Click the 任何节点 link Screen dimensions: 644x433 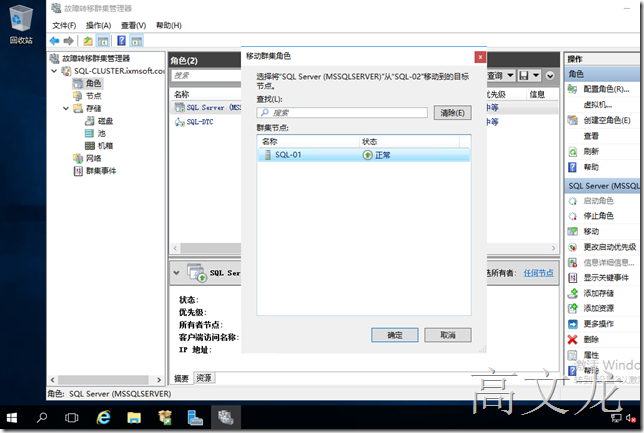point(538,273)
